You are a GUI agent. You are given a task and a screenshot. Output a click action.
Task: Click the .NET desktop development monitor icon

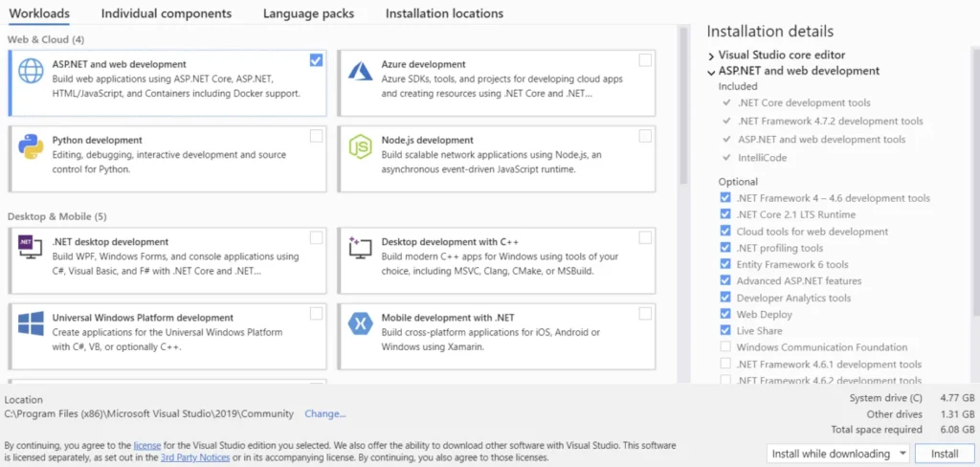(x=31, y=249)
